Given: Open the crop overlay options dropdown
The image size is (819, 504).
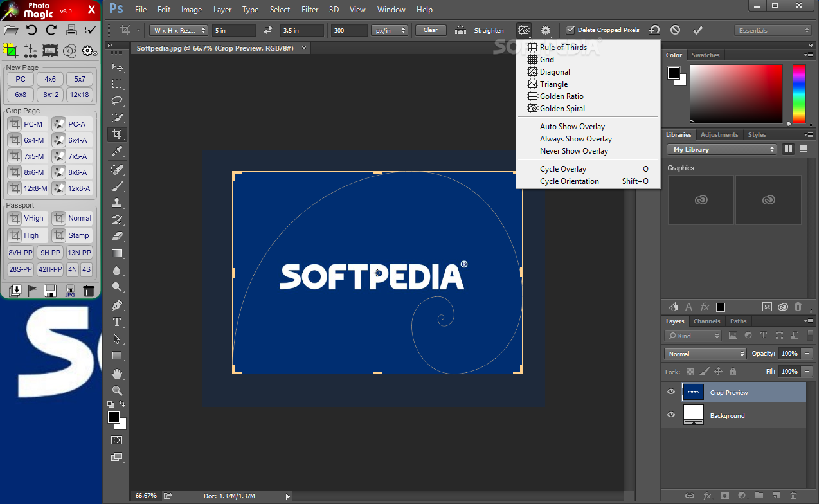Looking at the screenshot, I should 524,30.
